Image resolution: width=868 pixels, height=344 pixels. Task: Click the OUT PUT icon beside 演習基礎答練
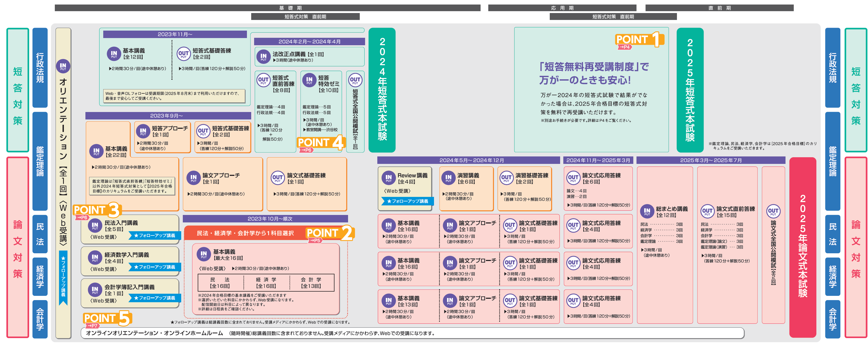pos(506,178)
